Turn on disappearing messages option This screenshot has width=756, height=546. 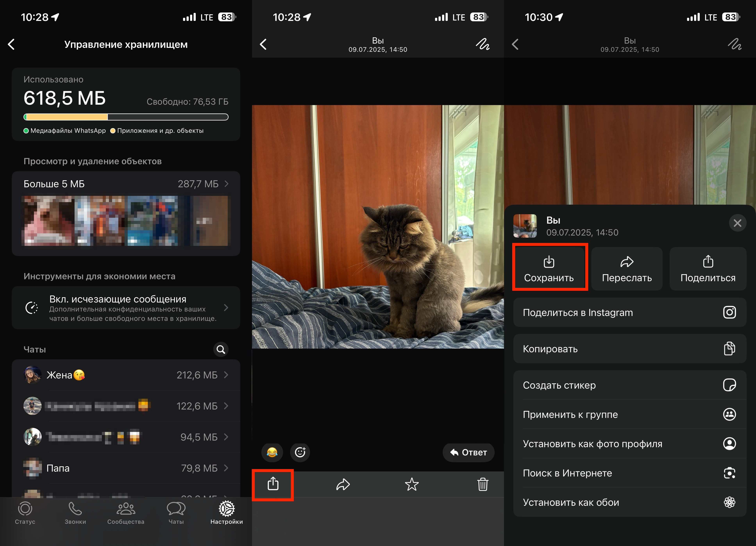pos(126,308)
